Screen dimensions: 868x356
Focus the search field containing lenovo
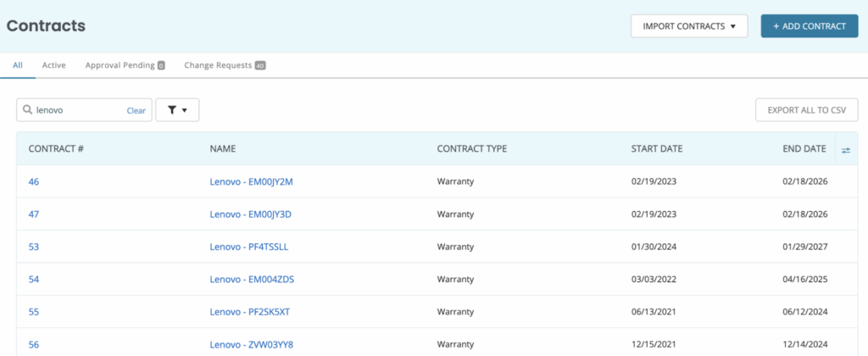tap(84, 110)
